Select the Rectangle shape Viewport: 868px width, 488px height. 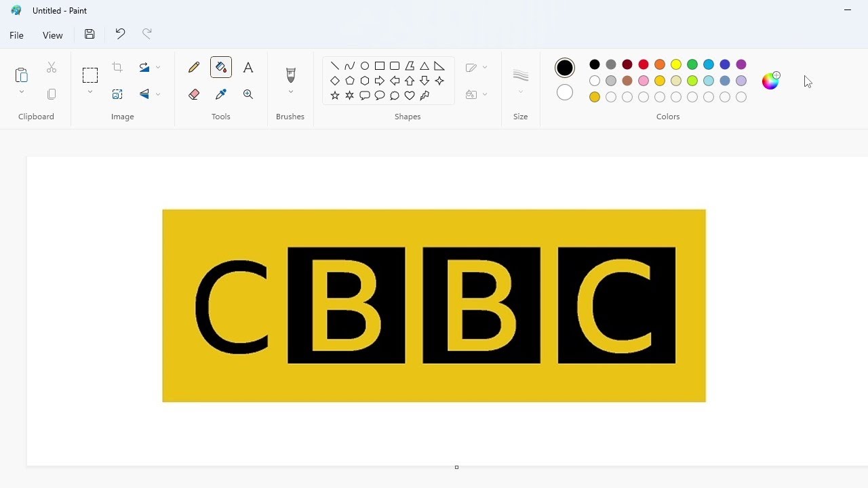click(380, 66)
